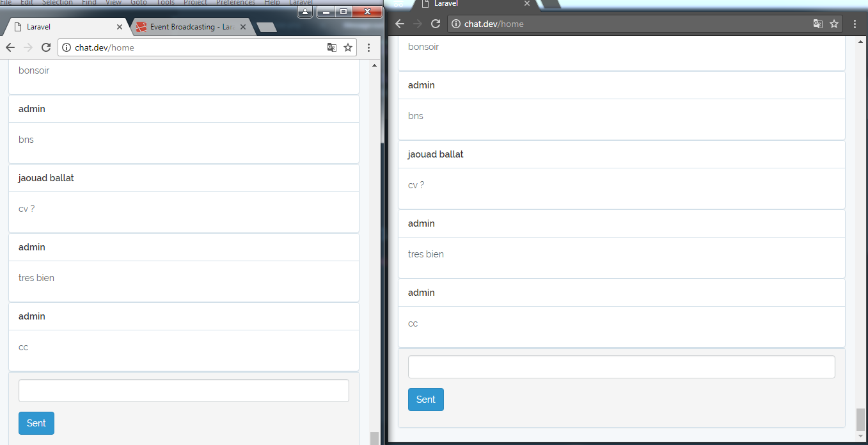Bookmark page with star in right window
Viewport: 868px width, 445px height.
[834, 24]
